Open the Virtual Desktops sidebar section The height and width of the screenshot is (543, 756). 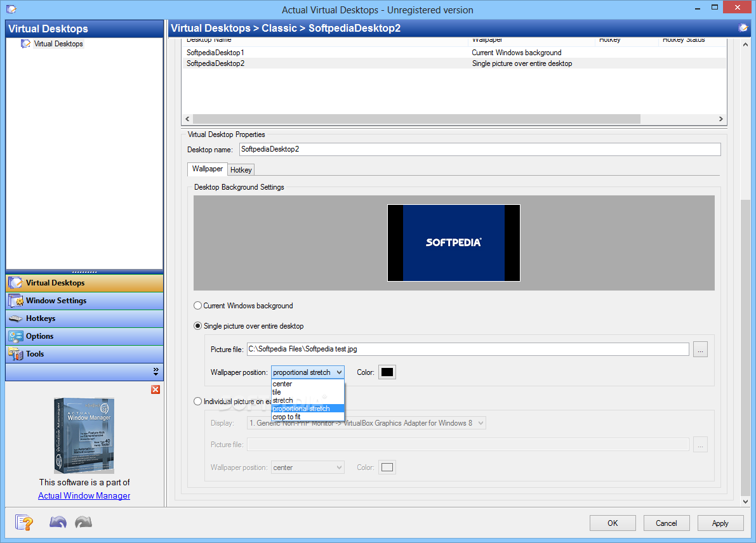coord(84,283)
